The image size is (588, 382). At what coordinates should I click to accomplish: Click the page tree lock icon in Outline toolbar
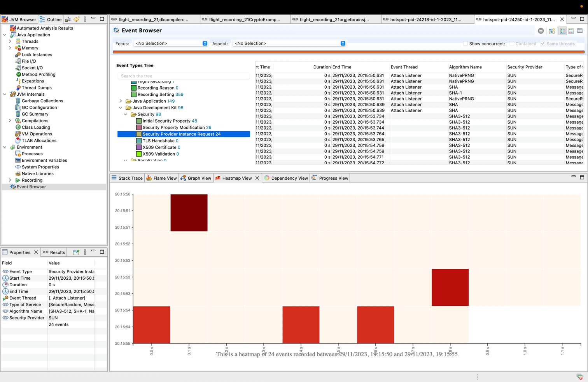[68, 19]
